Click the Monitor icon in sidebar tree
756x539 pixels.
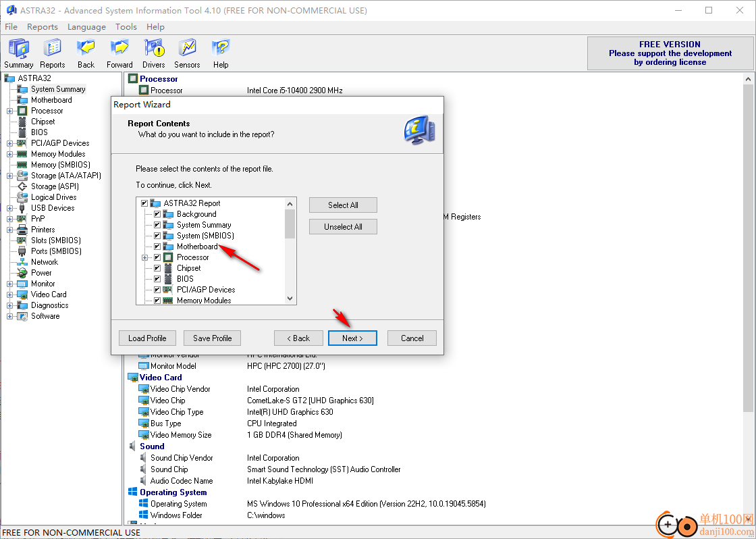[22, 284]
